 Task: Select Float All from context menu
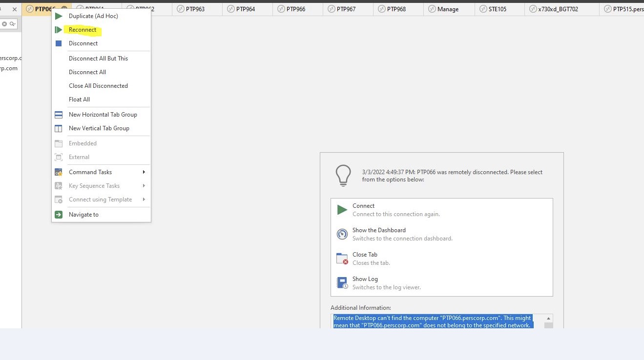point(79,100)
